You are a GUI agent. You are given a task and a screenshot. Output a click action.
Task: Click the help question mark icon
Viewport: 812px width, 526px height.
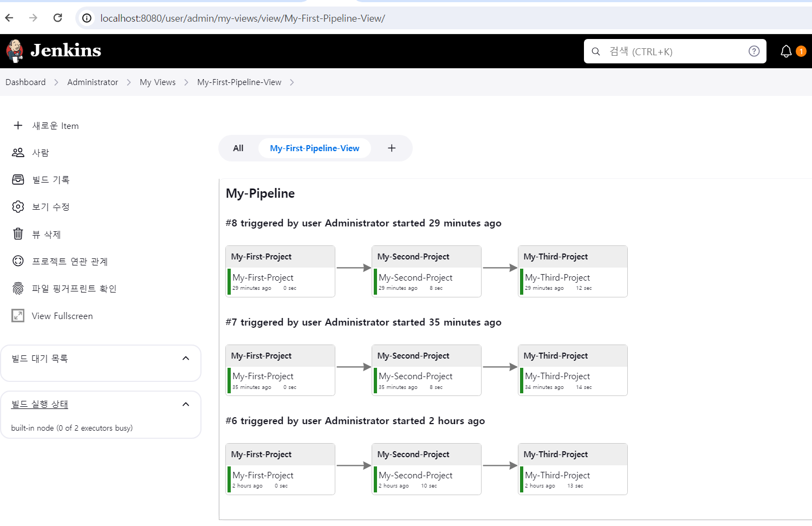click(753, 51)
